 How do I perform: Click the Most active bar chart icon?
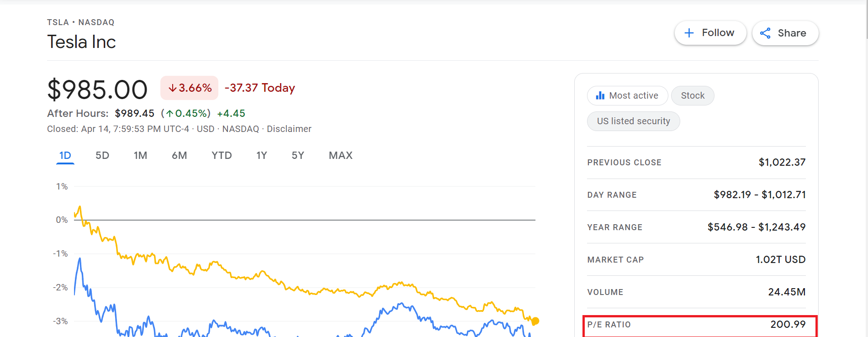pyautogui.click(x=600, y=95)
